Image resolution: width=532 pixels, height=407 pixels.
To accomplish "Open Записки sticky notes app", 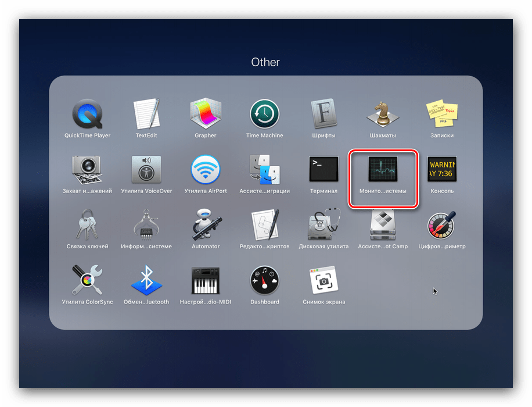I will click(442, 114).
